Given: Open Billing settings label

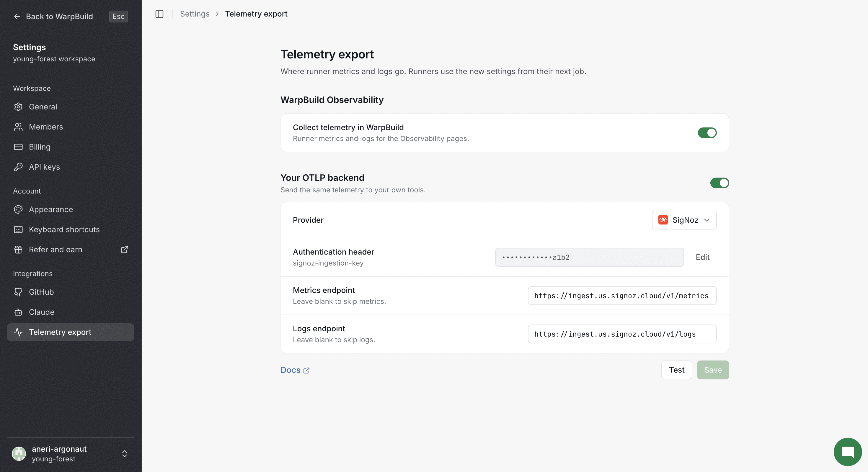Looking at the screenshot, I should 40,147.
